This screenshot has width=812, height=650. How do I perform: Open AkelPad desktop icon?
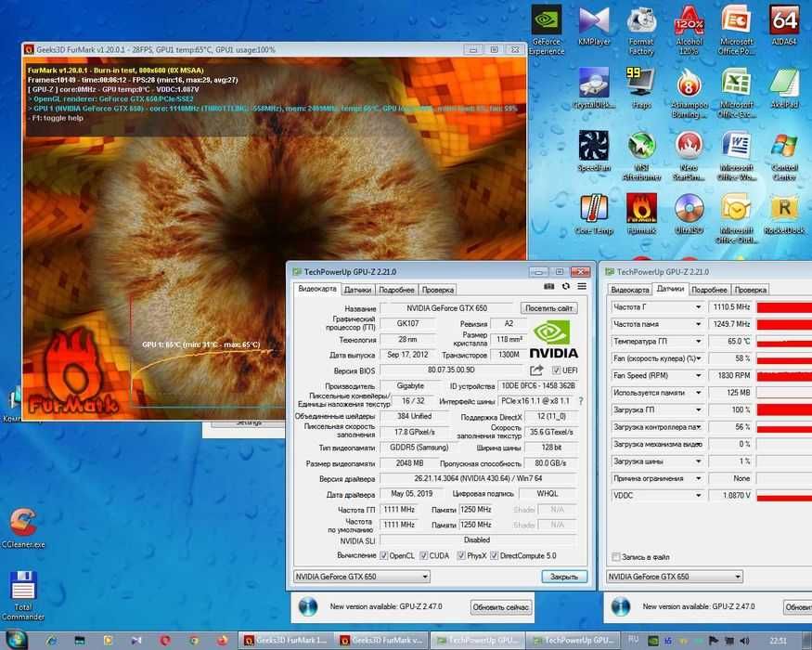tap(784, 88)
